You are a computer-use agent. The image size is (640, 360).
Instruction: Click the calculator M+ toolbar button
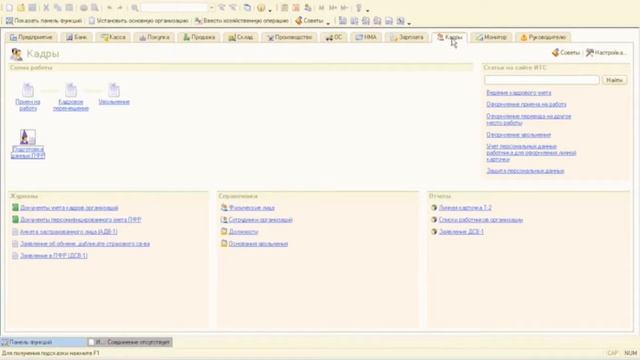pyautogui.click(x=333, y=8)
